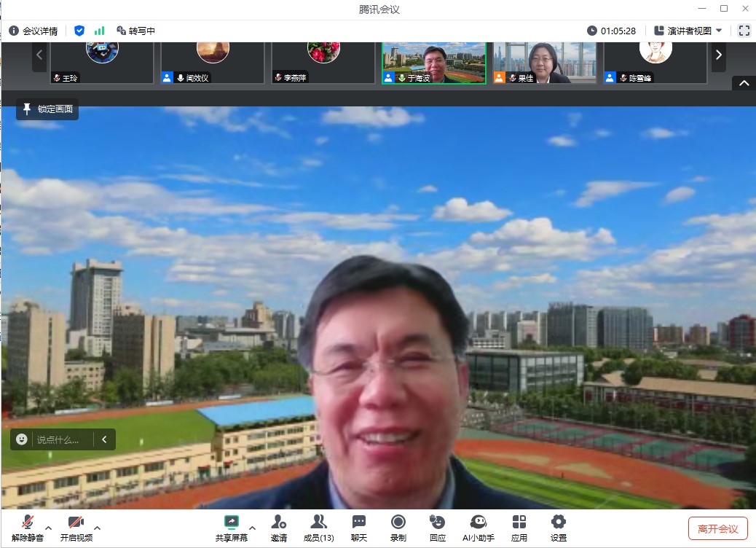Click the 锁定画面 pin button
This screenshot has width=756, height=548.
[47, 109]
